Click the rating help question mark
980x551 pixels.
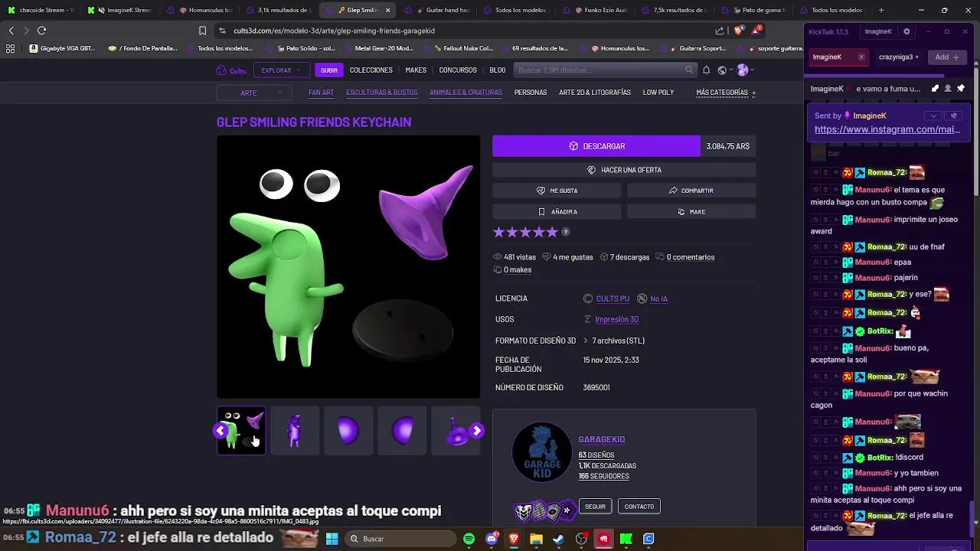tap(566, 232)
